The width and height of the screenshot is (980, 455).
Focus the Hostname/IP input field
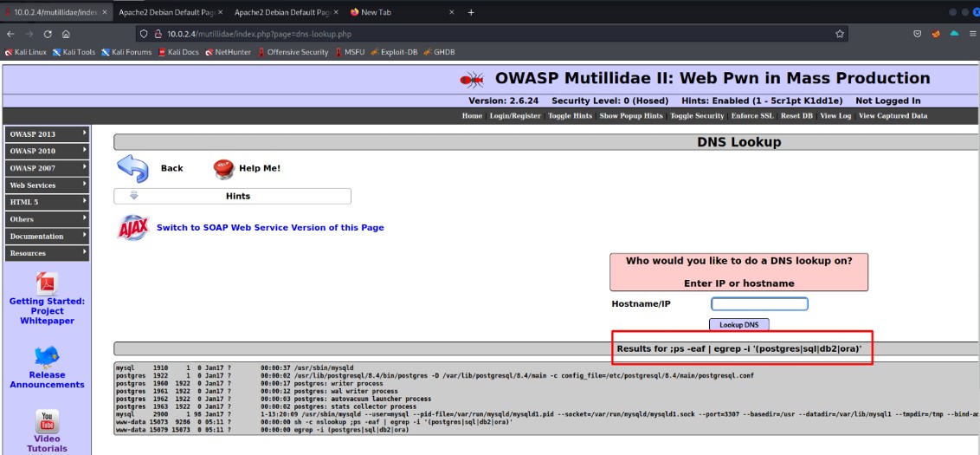(759, 304)
